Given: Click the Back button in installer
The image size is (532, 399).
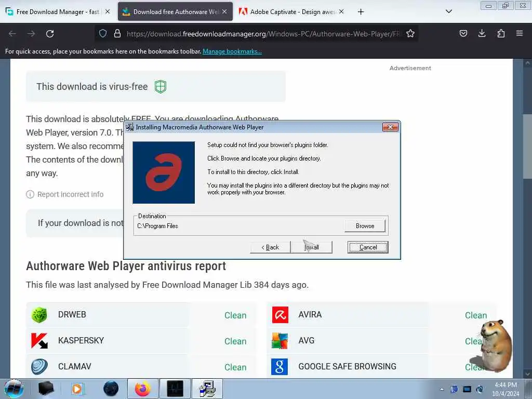Looking at the screenshot, I should coord(270,247).
